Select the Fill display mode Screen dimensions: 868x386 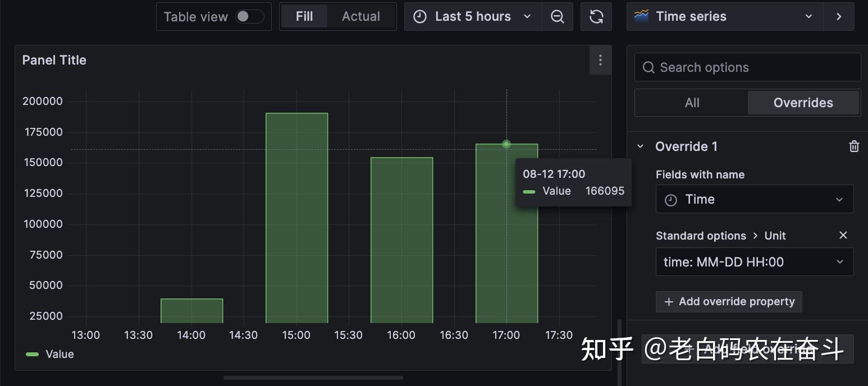304,16
